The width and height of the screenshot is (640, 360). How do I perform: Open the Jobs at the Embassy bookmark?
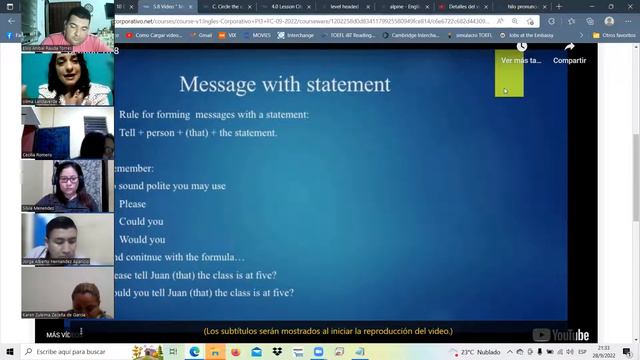[527, 36]
